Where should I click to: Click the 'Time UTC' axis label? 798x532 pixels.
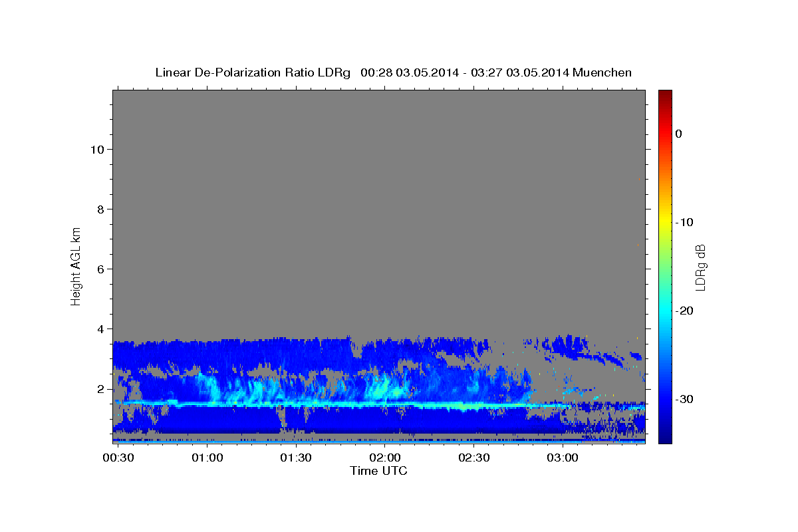(378, 471)
